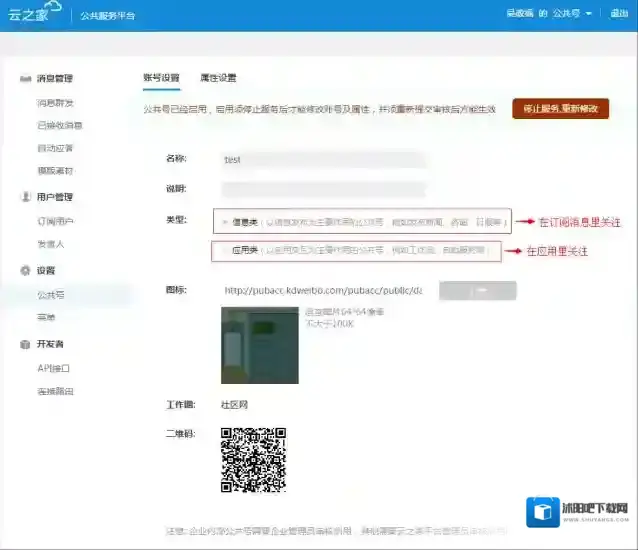638x550 pixels.
Task: Click the 开发者 box icon
Action: pos(25,344)
